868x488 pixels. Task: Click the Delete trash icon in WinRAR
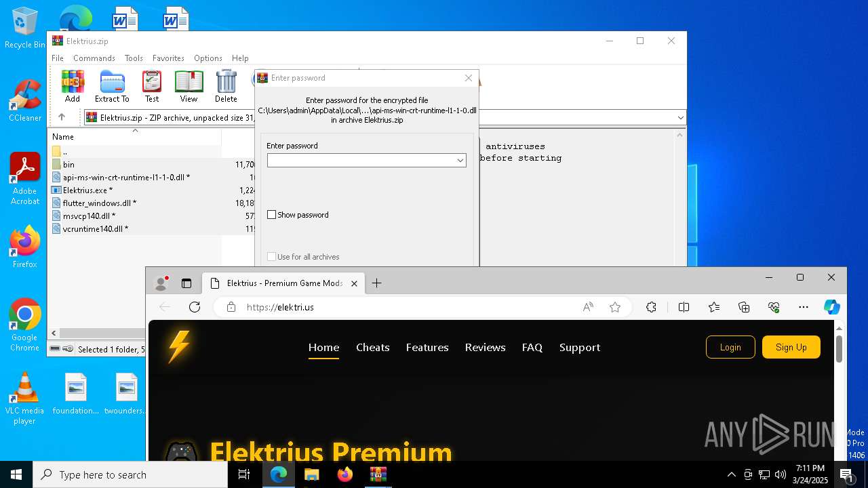[226, 86]
